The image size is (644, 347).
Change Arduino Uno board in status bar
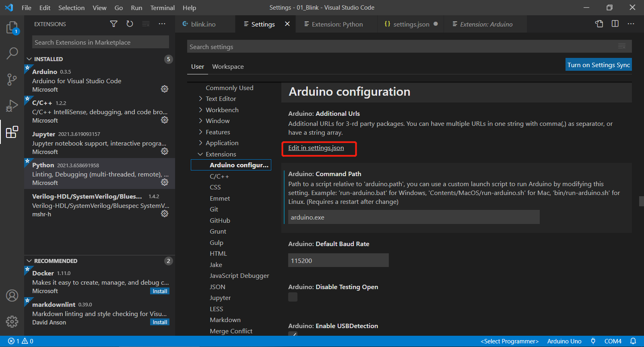pos(564,341)
